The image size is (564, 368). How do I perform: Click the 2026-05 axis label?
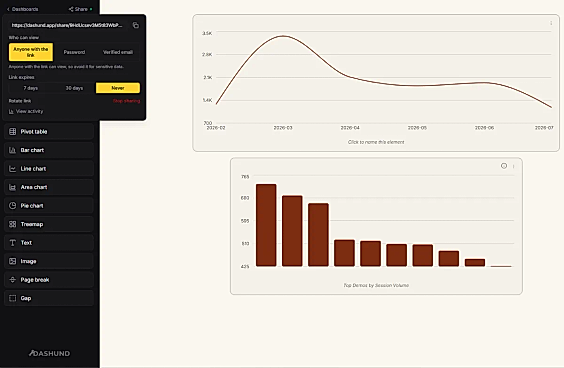(x=417, y=128)
